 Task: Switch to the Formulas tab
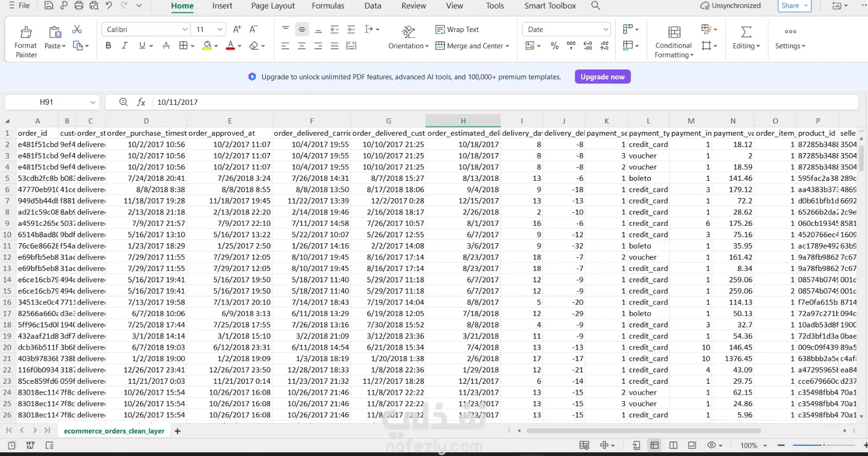[x=328, y=6]
